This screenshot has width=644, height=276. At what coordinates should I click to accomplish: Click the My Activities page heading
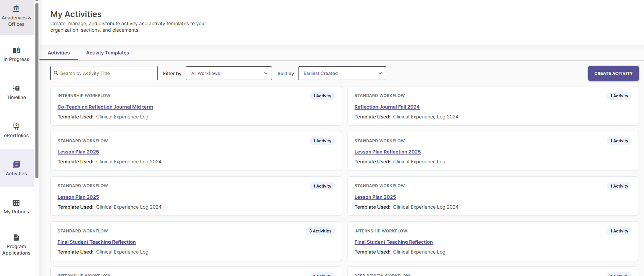pyautogui.click(x=76, y=14)
